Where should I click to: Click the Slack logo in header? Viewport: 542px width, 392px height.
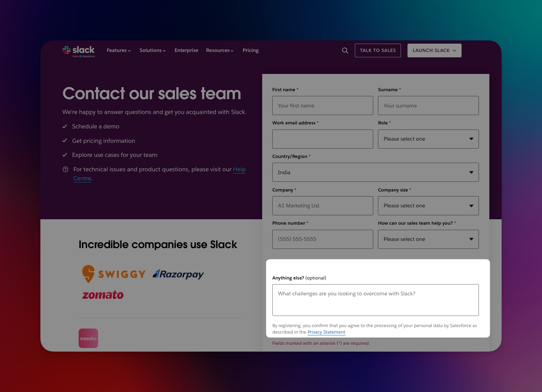coord(79,51)
